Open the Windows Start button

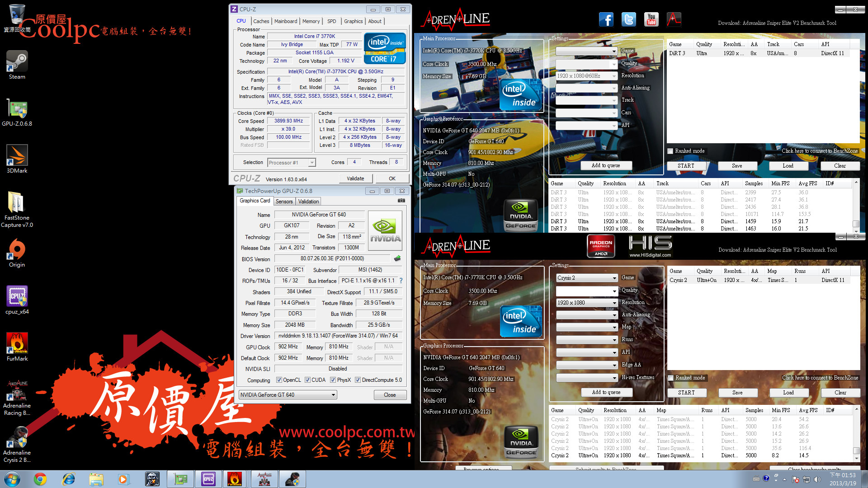coord(12,479)
